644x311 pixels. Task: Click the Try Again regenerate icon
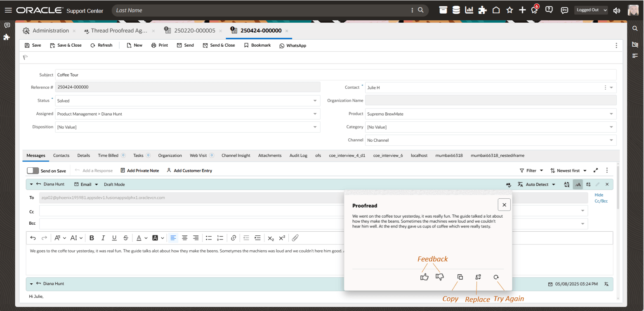click(x=496, y=277)
